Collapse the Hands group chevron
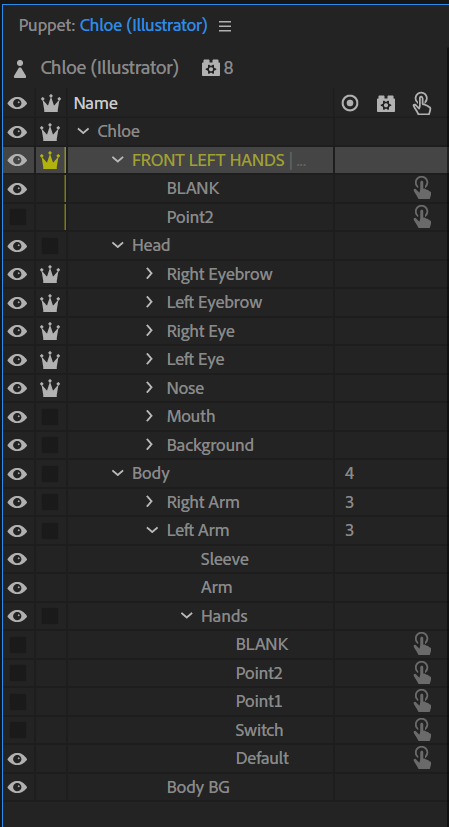This screenshot has width=449, height=827. coord(186,616)
